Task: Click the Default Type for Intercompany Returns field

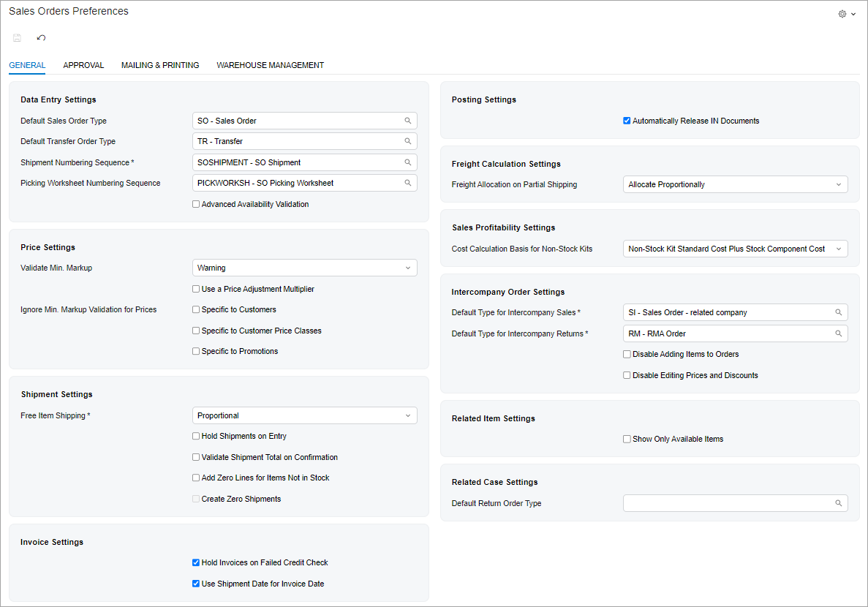Action: pos(728,333)
